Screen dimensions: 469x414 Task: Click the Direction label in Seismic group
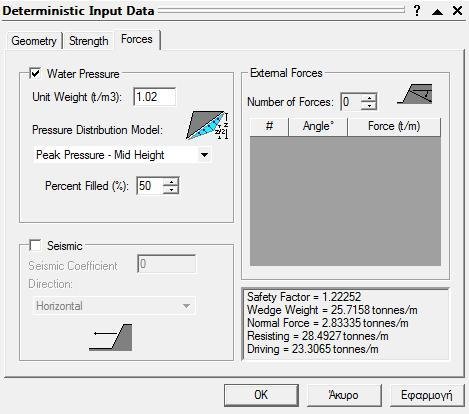point(50,284)
